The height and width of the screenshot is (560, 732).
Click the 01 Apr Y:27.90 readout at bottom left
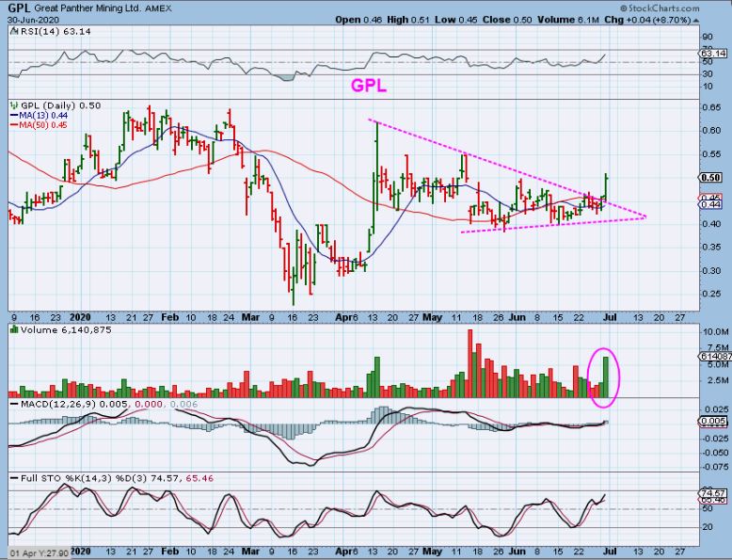(x=40, y=553)
